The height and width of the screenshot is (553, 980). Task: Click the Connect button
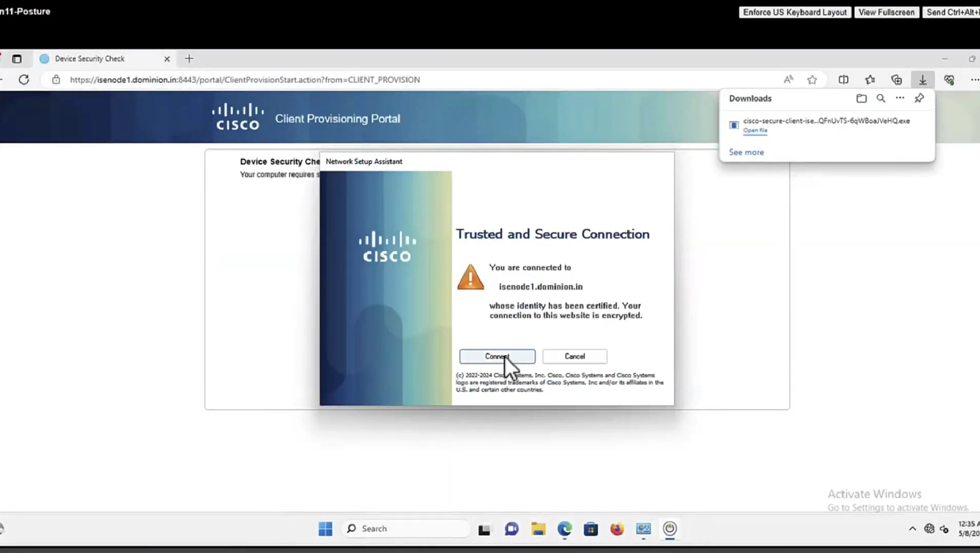[x=497, y=356]
